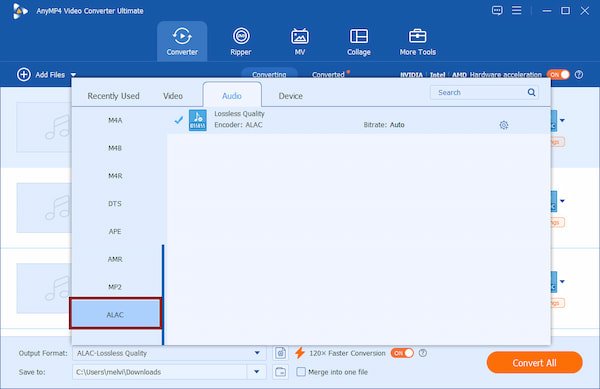
Task: Click the Encoder: ALAC text
Action: point(238,125)
